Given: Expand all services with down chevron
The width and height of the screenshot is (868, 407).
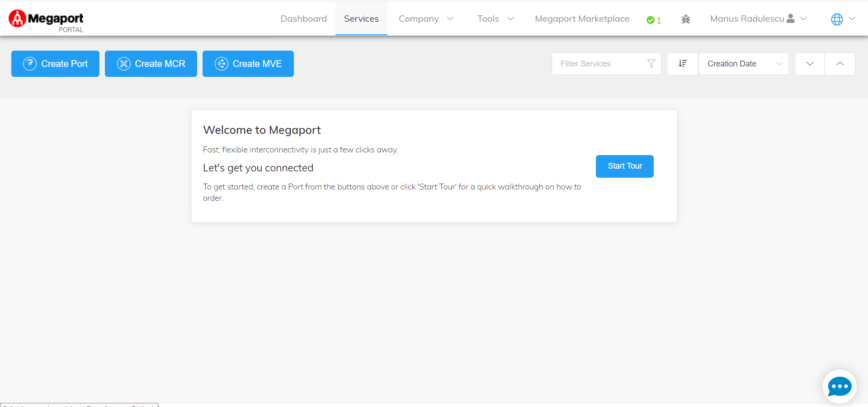Looking at the screenshot, I should 810,64.
